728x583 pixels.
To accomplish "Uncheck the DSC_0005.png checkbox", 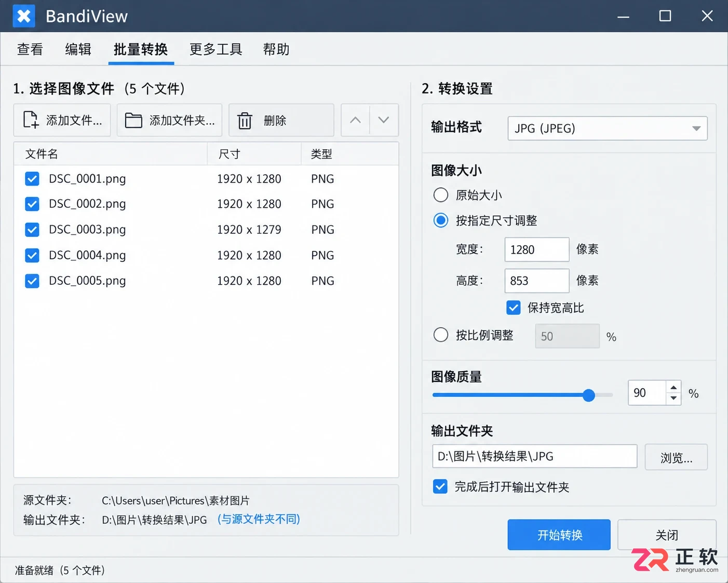I will 32,281.
